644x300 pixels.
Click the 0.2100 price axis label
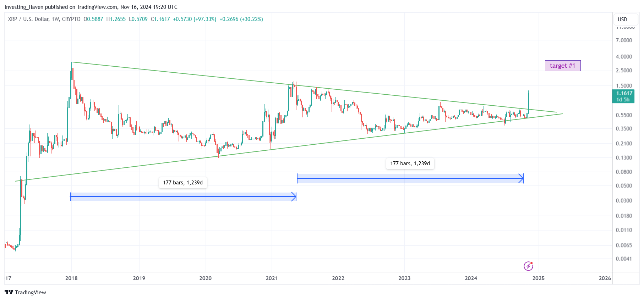(624, 144)
